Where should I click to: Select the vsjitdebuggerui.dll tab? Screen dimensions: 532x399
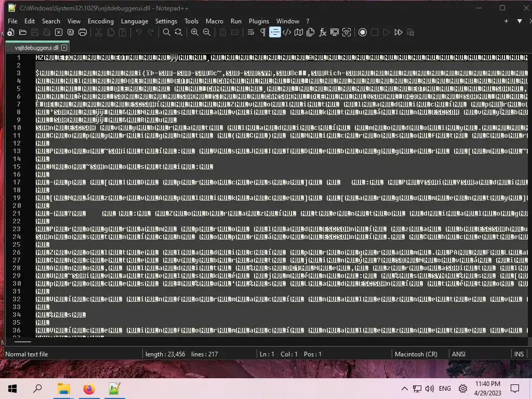(37, 47)
